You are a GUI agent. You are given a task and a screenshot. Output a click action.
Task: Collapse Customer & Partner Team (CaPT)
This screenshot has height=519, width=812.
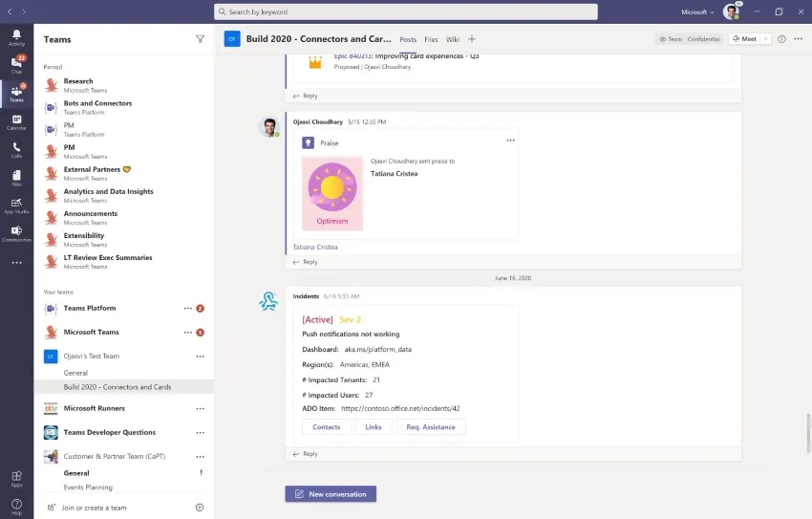point(114,456)
